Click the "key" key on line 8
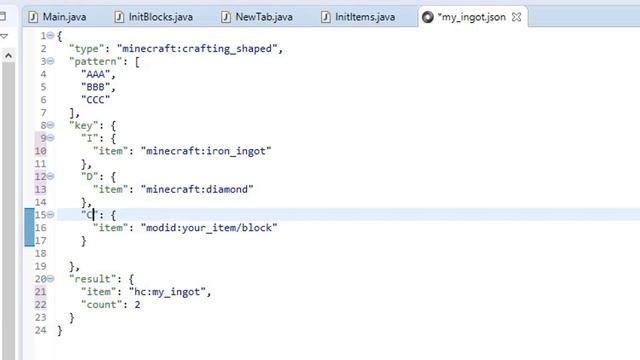This screenshot has height=360, width=640. (x=84, y=125)
